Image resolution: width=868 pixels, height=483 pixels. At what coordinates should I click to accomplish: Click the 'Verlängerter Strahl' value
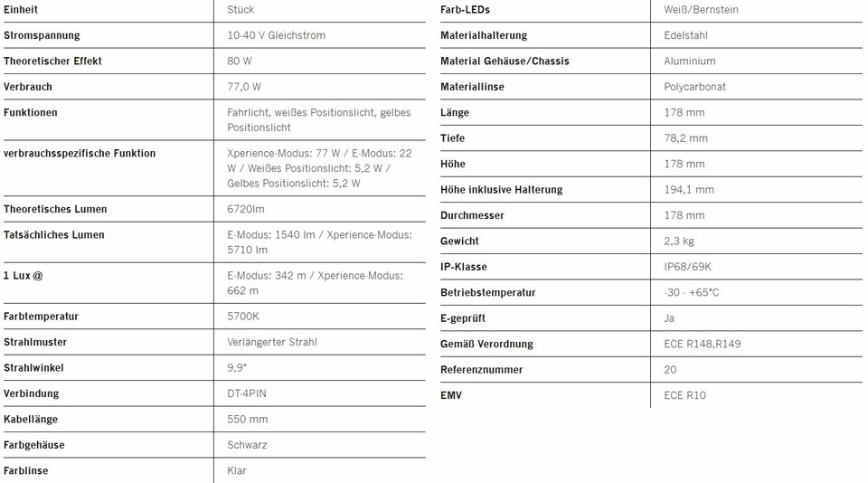274,342
